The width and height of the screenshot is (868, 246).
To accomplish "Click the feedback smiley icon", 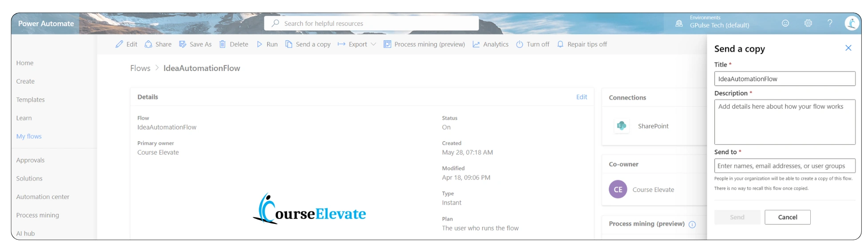I will click(x=785, y=23).
